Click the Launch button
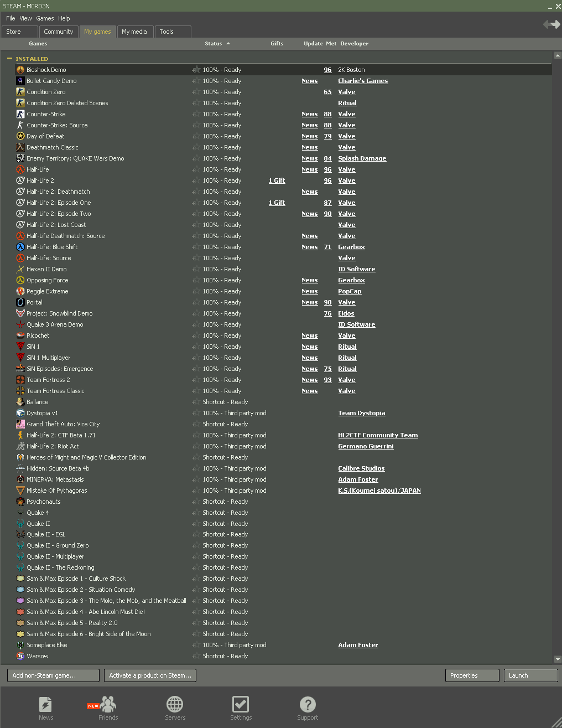The height and width of the screenshot is (728, 562). [x=530, y=675]
